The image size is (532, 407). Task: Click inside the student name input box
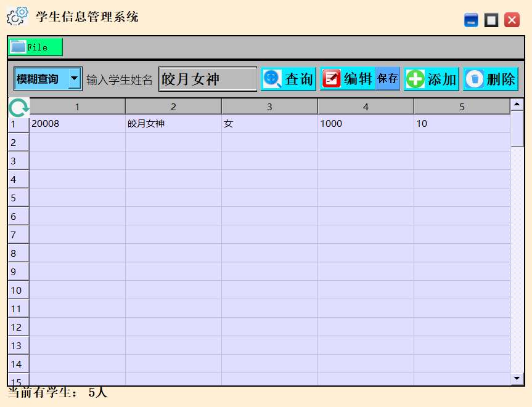click(207, 78)
